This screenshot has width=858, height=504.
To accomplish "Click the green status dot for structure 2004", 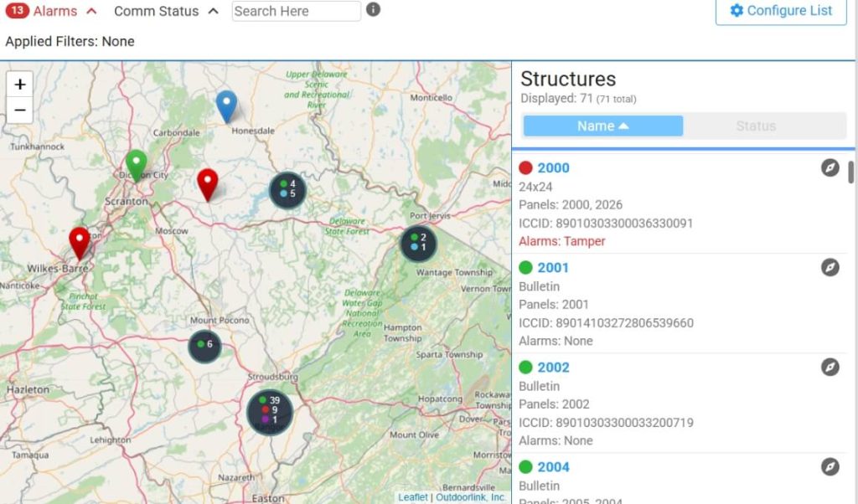I will (525, 467).
